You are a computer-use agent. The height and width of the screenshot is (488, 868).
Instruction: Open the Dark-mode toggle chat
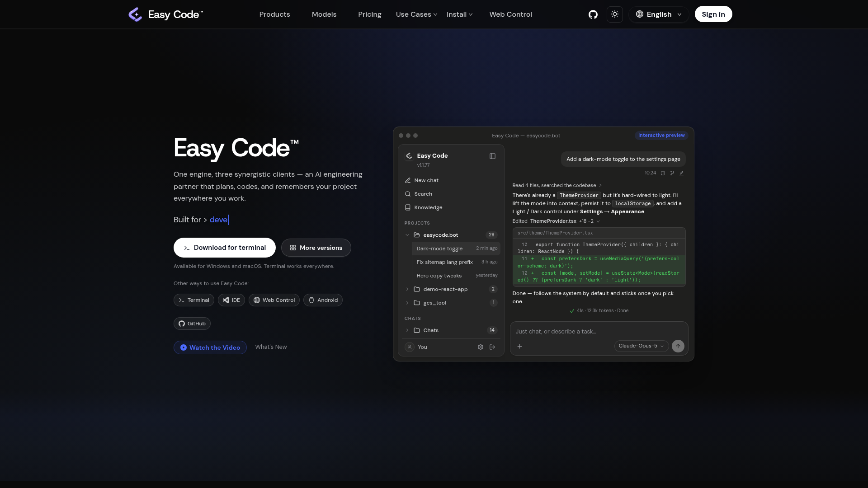click(x=456, y=249)
